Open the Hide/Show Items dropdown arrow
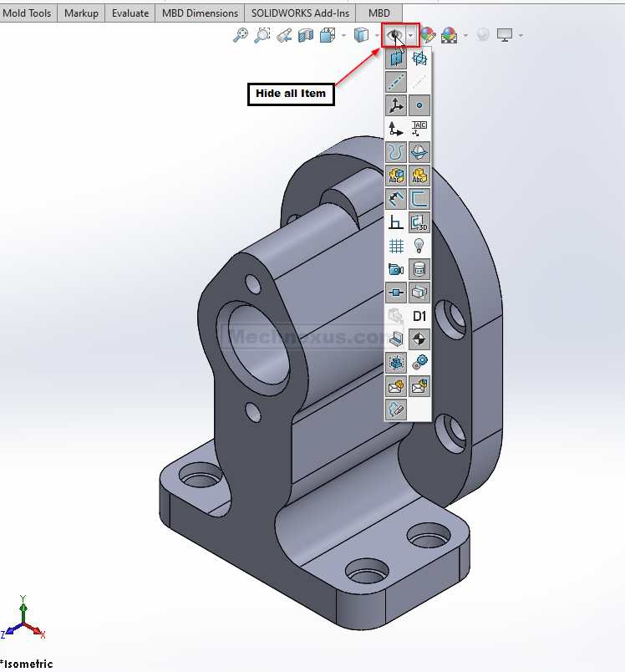This screenshot has width=625, height=672. point(410,35)
